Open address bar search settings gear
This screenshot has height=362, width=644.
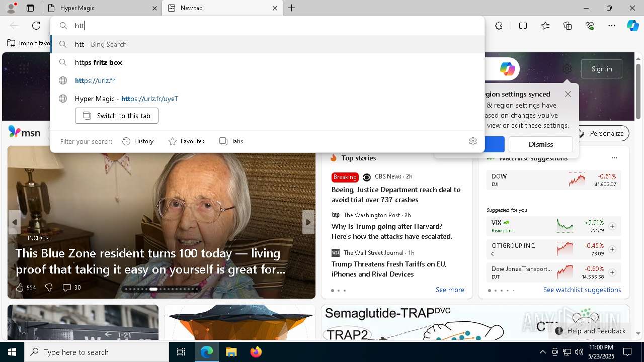[x=472, y=141]
